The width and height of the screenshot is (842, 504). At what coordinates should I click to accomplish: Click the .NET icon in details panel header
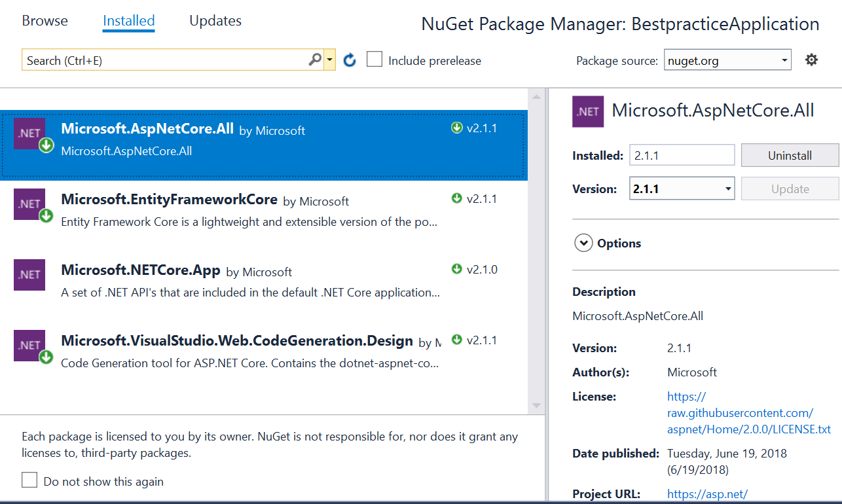[588, 111]
